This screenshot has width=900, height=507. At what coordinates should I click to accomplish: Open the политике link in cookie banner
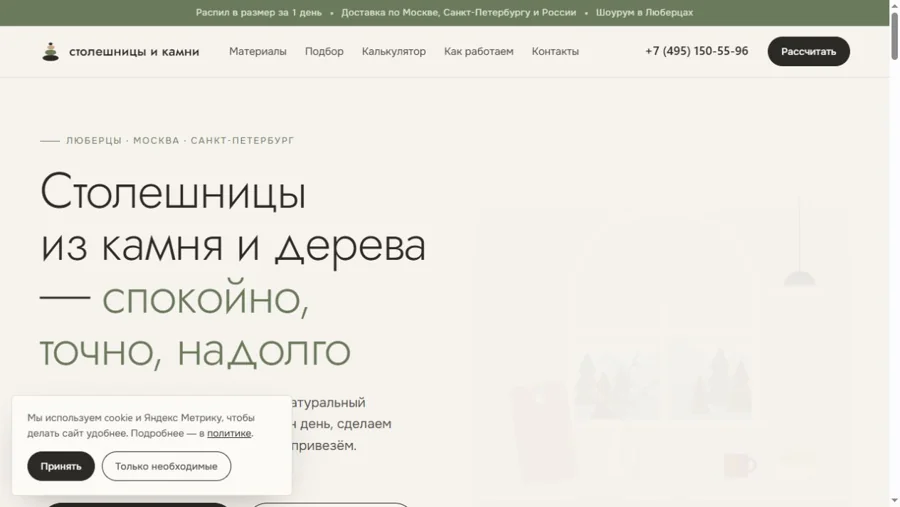pos(229,433)
